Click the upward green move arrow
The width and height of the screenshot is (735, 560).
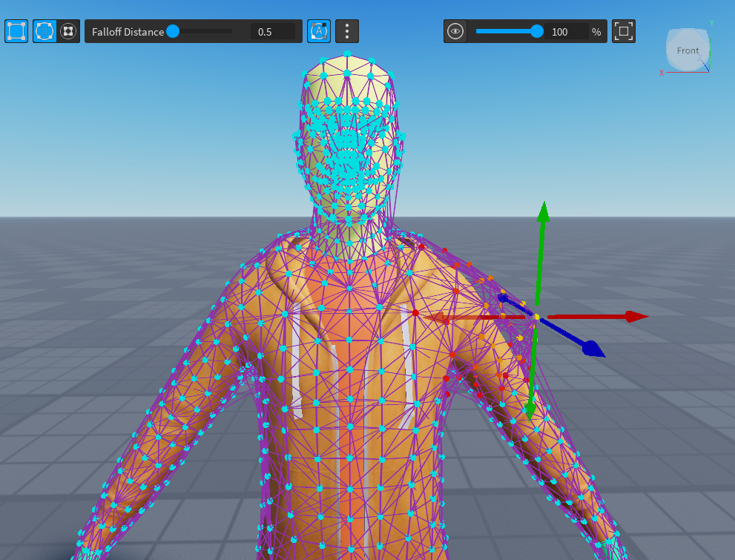[543, 211]
